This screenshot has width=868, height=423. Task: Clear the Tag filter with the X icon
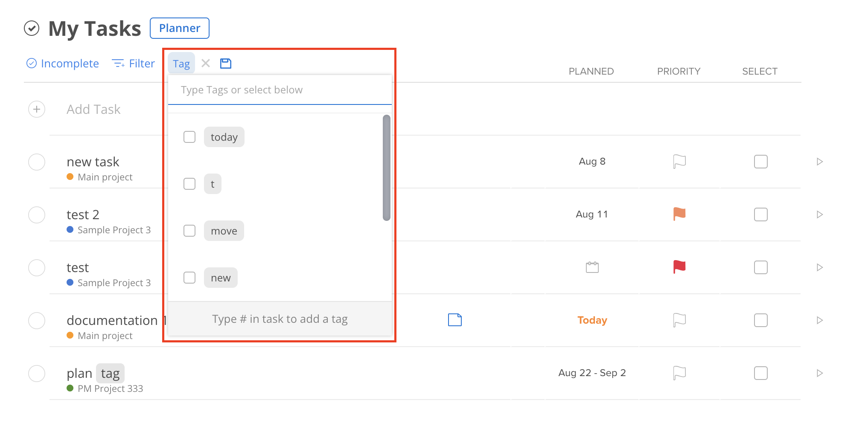tap(206, 63)
